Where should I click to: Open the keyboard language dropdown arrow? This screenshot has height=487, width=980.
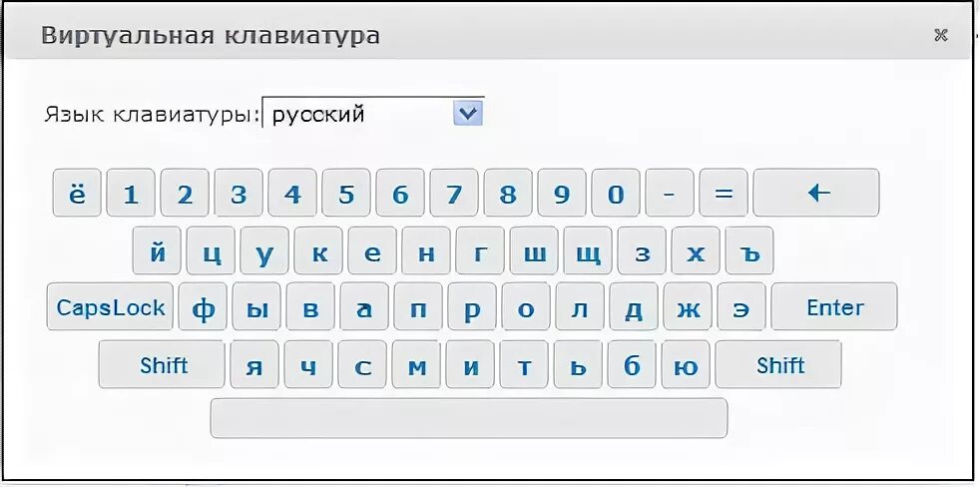pyautogui.click(x=468, y=113)
